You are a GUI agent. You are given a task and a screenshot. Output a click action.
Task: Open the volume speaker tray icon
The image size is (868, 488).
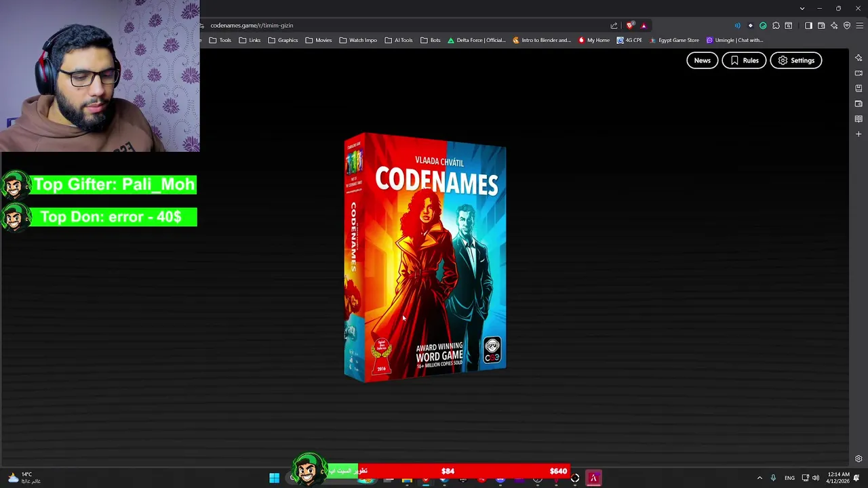816,479
